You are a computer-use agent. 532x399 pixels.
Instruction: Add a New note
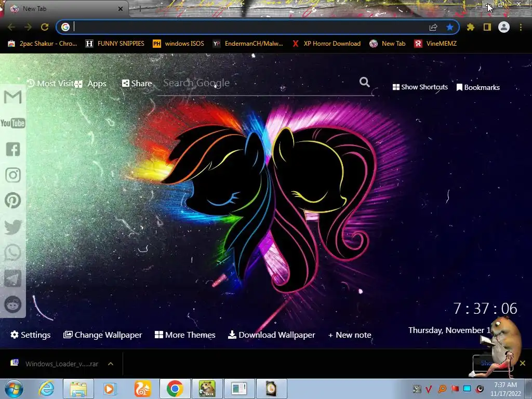pyautogui.click(x=350, y=335)
